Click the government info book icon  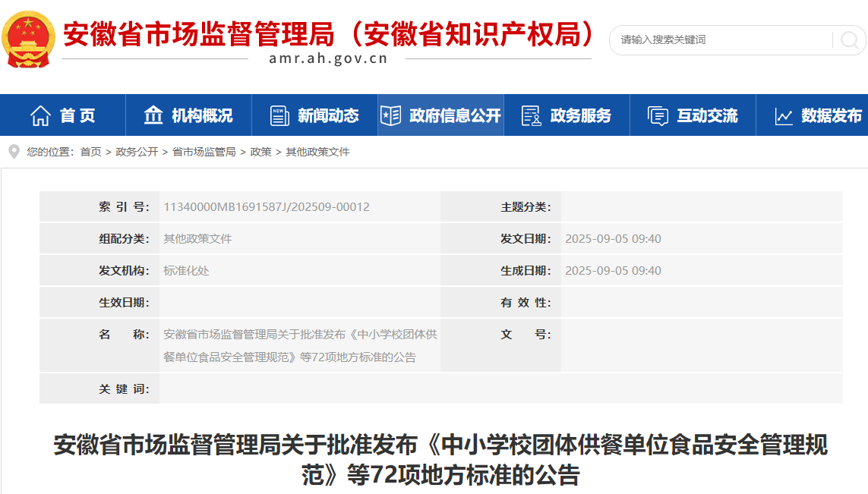click(391, 115)
